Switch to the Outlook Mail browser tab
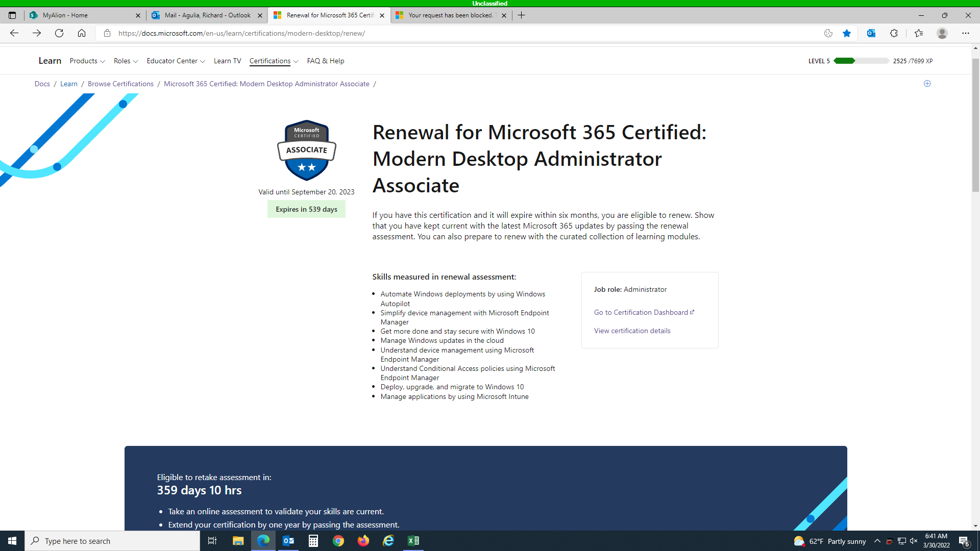Image resolution: width=980 pixels, height=551 pixels. click(206, 15)
